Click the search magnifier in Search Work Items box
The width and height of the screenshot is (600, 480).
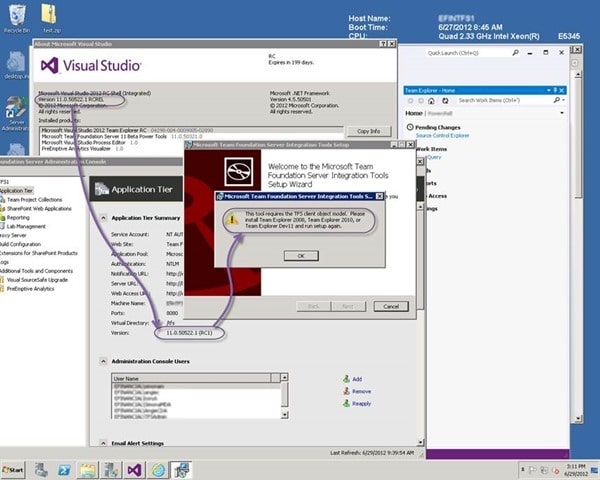click(x=557, y=100)
